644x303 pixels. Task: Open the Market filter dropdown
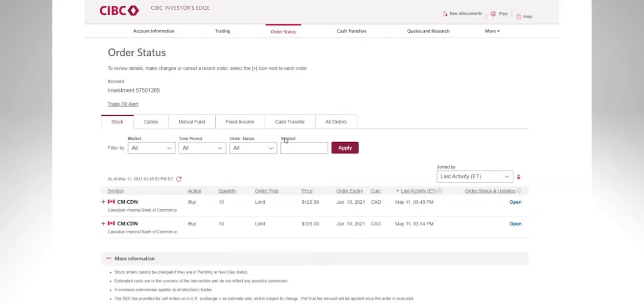[x=151, y=148]
